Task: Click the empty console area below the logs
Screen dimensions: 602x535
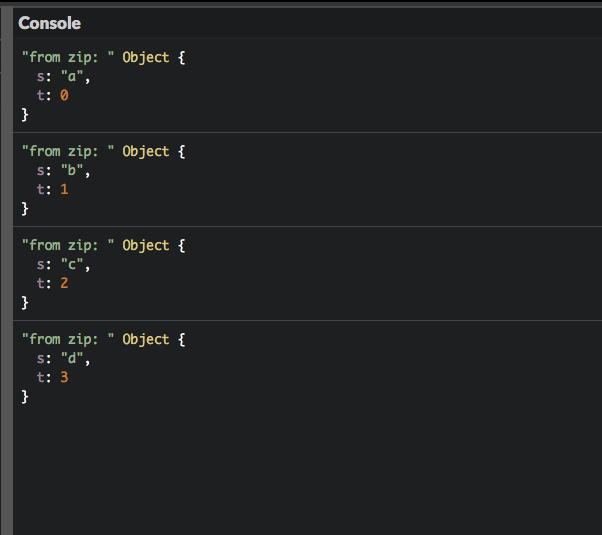Action: 300,470
